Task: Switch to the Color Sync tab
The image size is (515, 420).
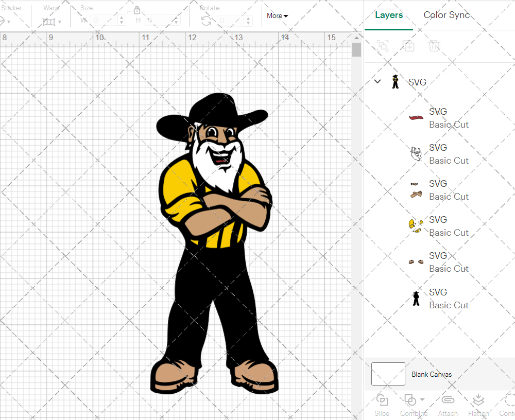Action: point(446,15)
